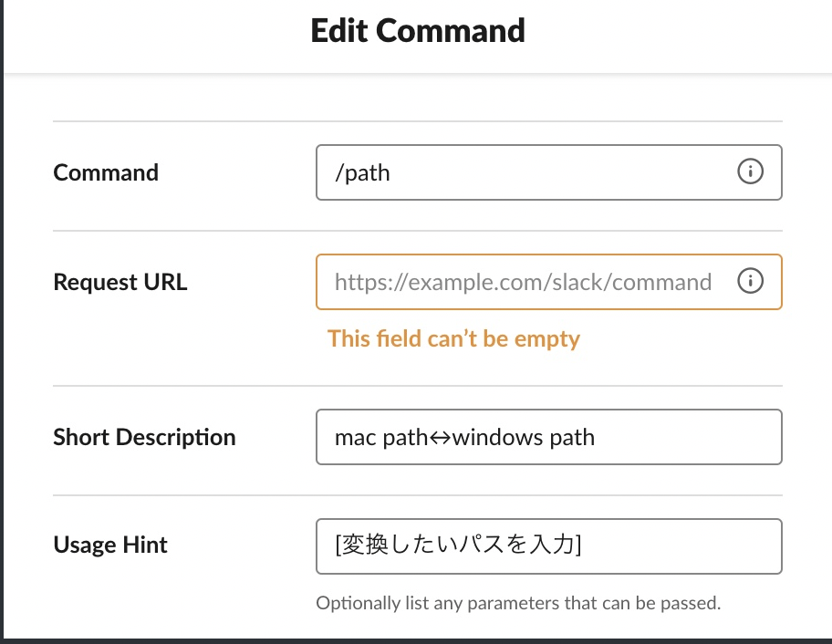Click the closing bracket in Usage Hint text
832x644 pixels.
click(578, 545)
